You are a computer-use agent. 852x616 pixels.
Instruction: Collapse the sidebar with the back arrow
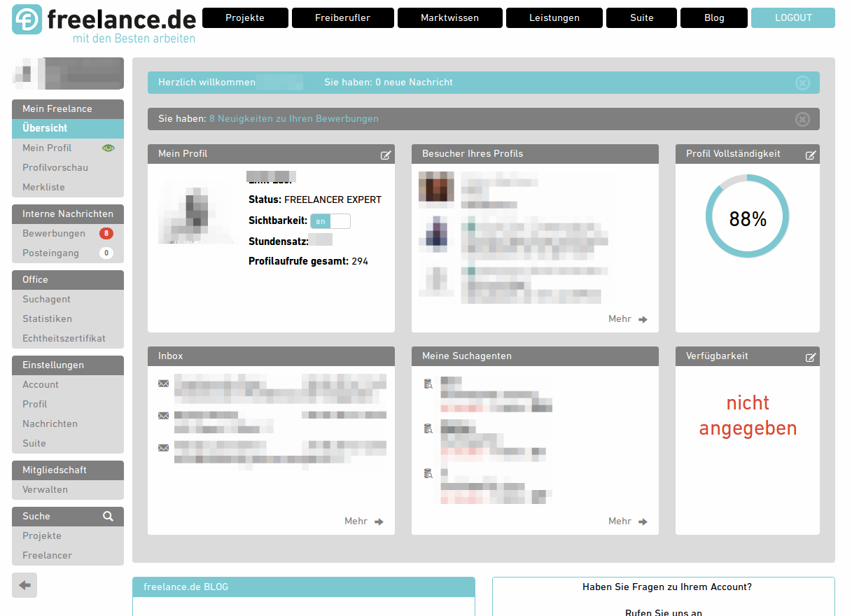click(25, 585)
